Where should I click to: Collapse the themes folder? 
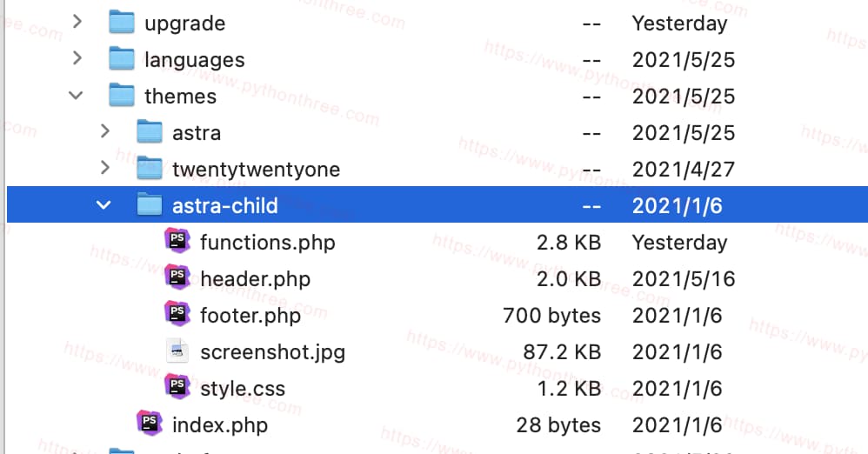tap(76, 96)
